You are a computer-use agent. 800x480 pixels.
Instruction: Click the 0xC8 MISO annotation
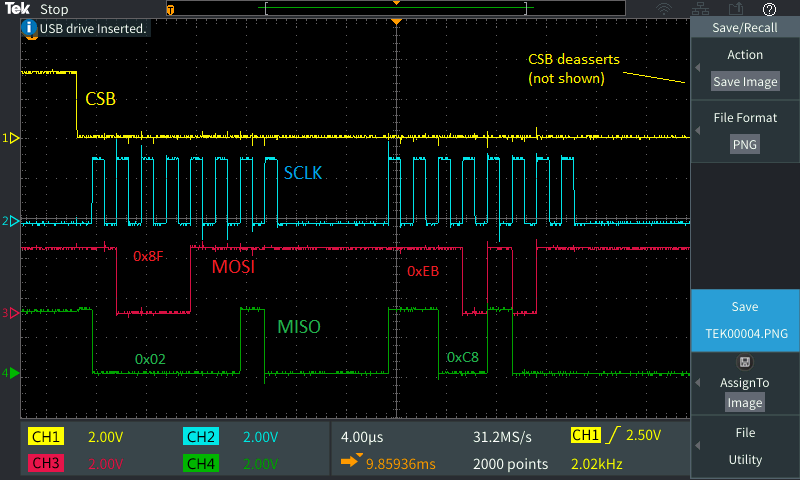(462, 357)
